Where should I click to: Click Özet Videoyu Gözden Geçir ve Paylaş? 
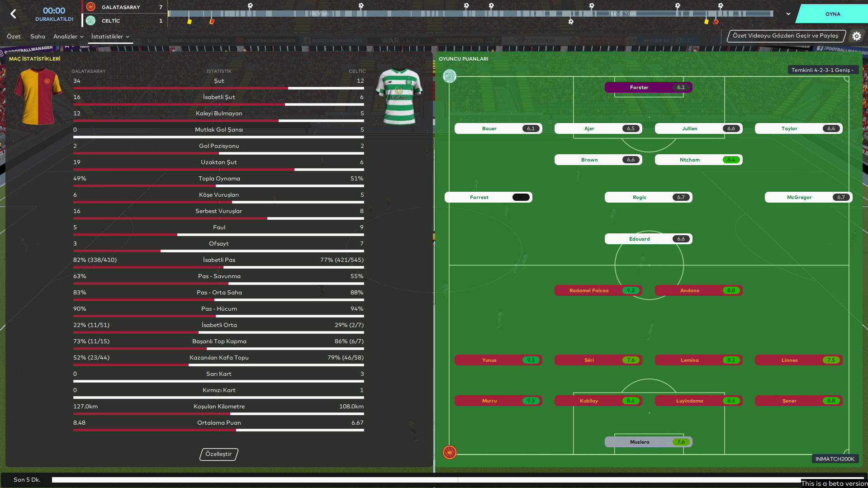786,36
